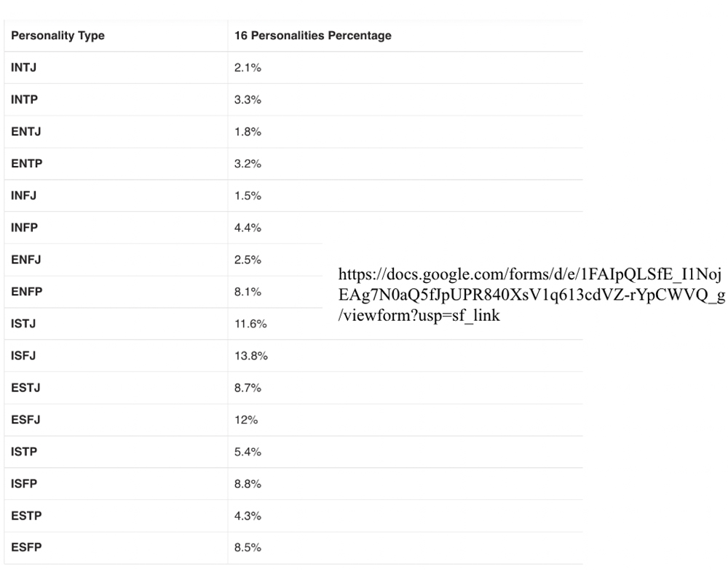Click the 16 Personalities Percentage header
The width and height of the screenshot is (728, 582).
tap(312, 36)
